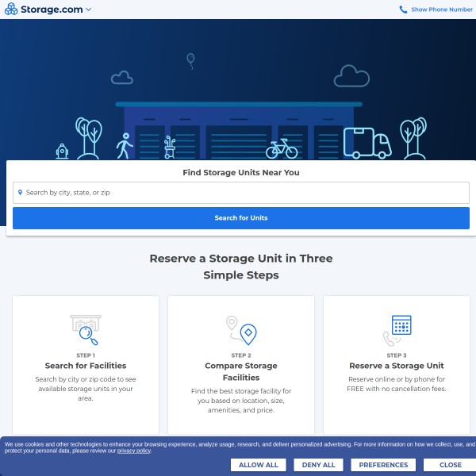Click the phone icon in header
This screenshot has height=476, width=476.
tap(403, 10)
